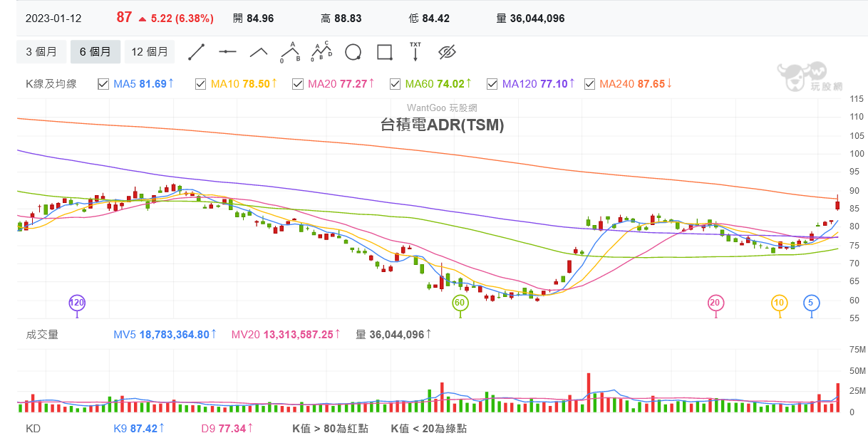This screenshot has height=438, width=868.
Task: Click the MA120 77.10 value label
Action: pos(539,84)
